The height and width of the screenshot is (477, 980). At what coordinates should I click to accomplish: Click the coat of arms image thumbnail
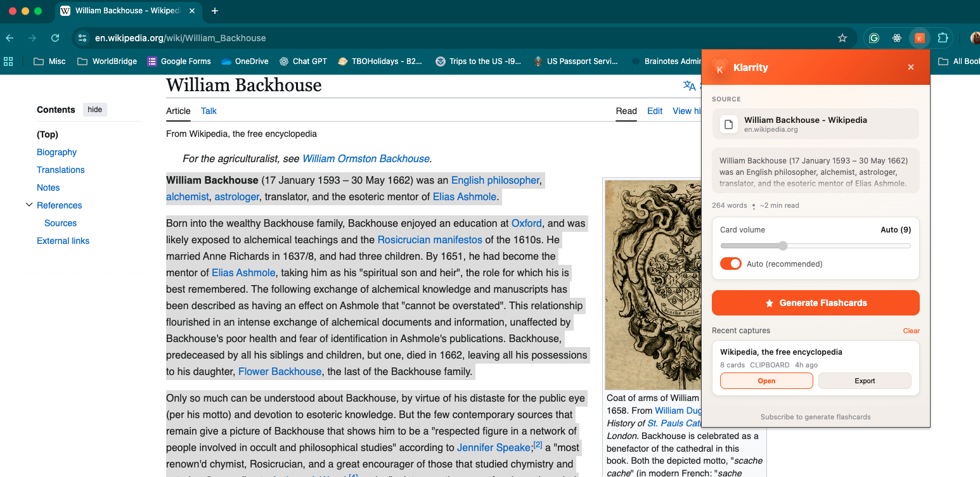click(x=653, y=284)
